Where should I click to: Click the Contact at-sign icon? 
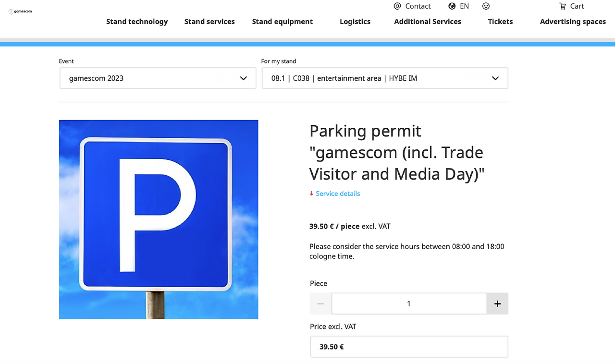397,6
